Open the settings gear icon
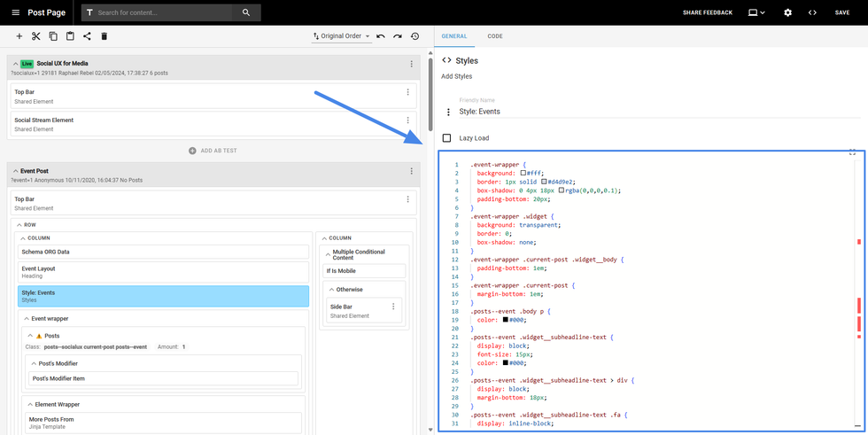Screen dimensions: 868x435 [x=787, y=12]
